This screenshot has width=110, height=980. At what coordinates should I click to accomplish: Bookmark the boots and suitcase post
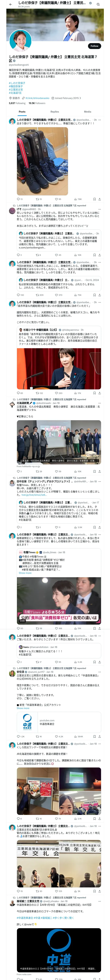(95, 199)
